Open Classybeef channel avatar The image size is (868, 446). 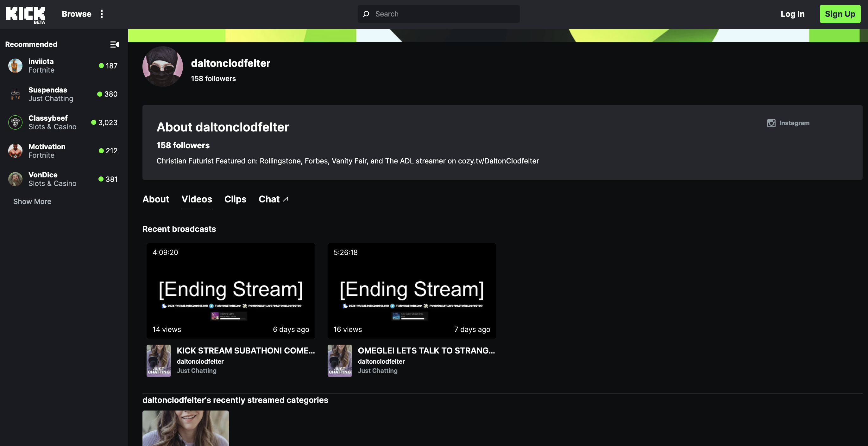pyautogui.click(x=15, y=122)
